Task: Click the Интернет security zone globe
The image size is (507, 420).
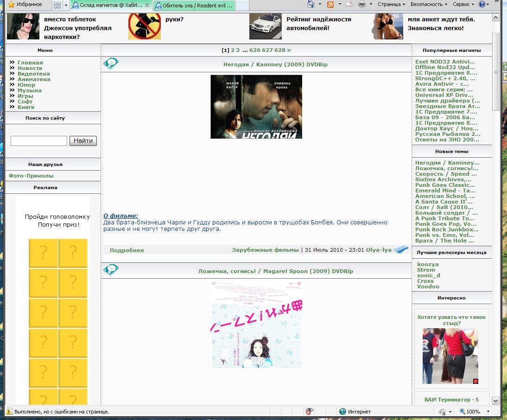Action: coord(343,412)
